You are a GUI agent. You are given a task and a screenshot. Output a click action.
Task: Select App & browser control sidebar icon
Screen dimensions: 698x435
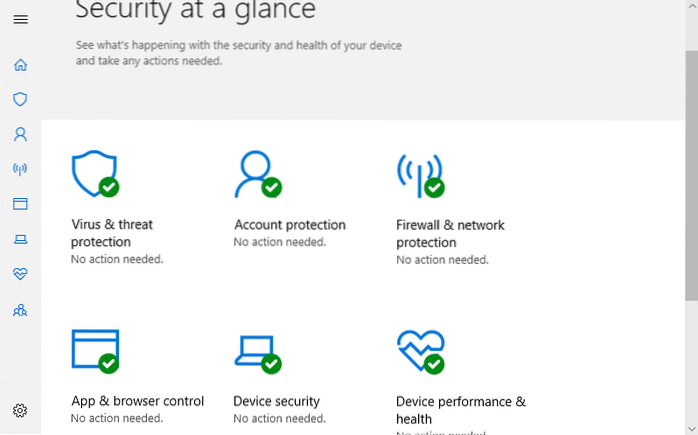[20, 203]
